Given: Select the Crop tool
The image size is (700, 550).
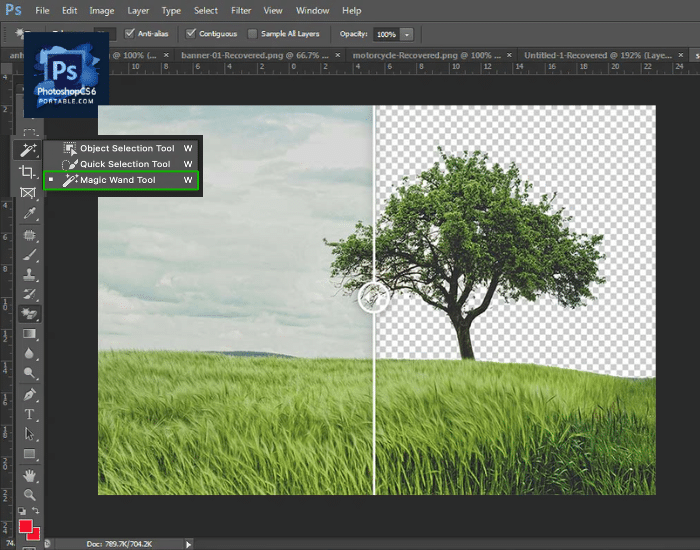Looking at the screenshot, I should [28, 171].
